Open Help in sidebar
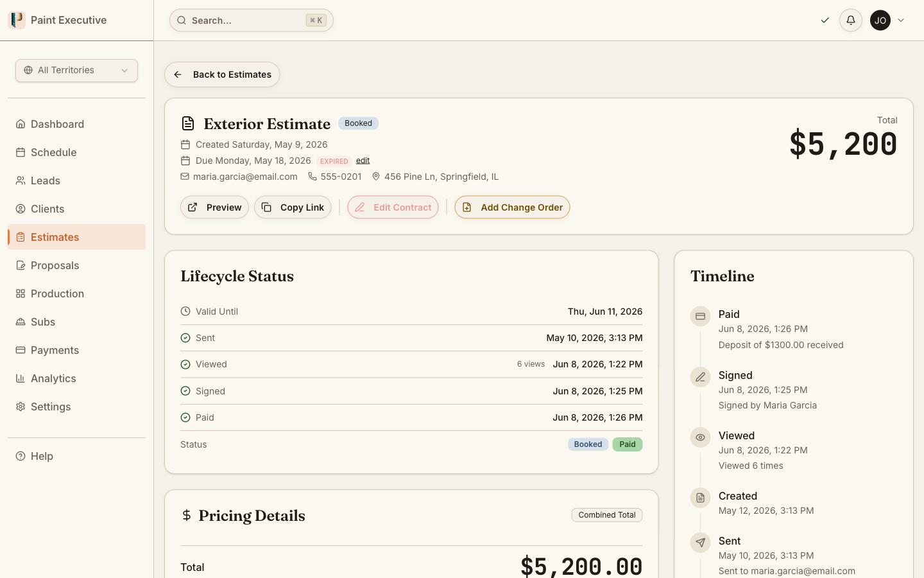Screen dimensions: 924x578 (x=76, y=456)
